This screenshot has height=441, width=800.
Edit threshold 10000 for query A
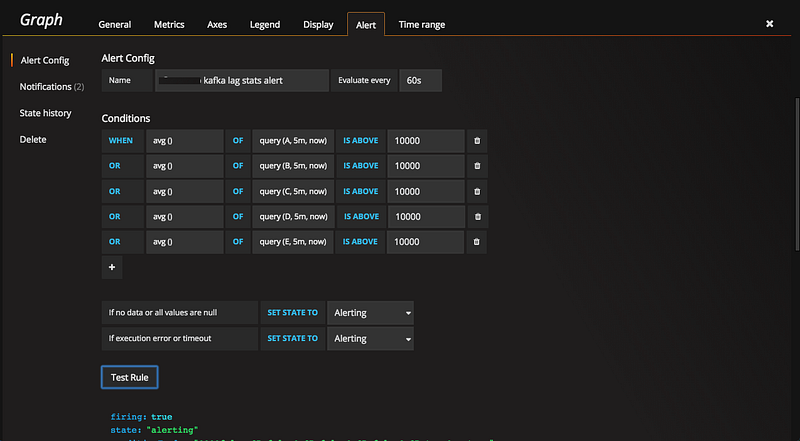pos(426,141)
